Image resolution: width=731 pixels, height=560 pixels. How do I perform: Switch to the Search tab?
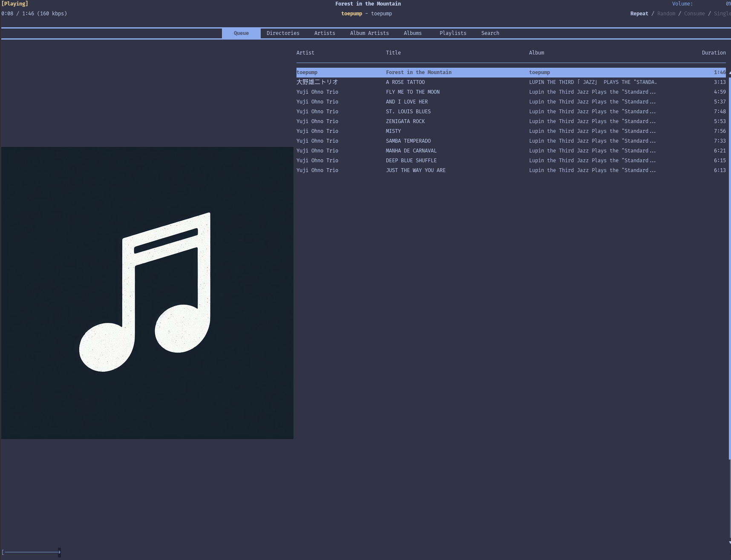(x=490, y=33)
